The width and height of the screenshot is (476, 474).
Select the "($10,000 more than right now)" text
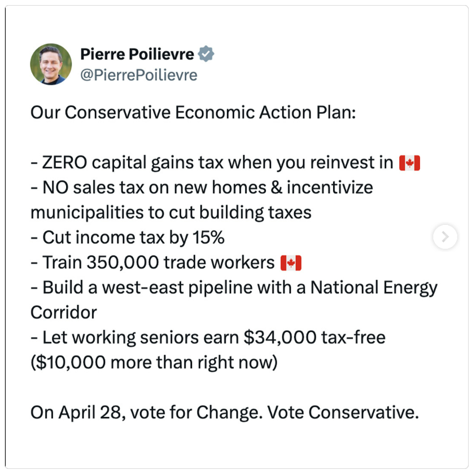point(154,362)
